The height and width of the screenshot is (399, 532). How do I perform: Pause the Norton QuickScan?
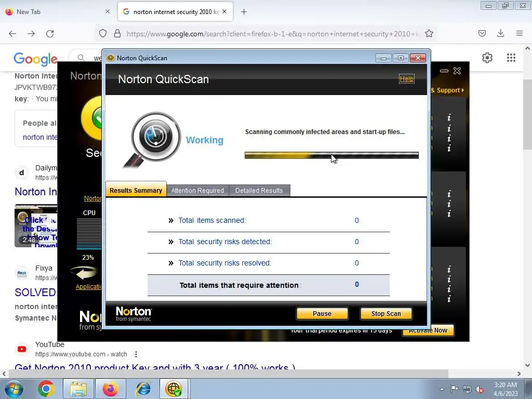pos(322,313)
